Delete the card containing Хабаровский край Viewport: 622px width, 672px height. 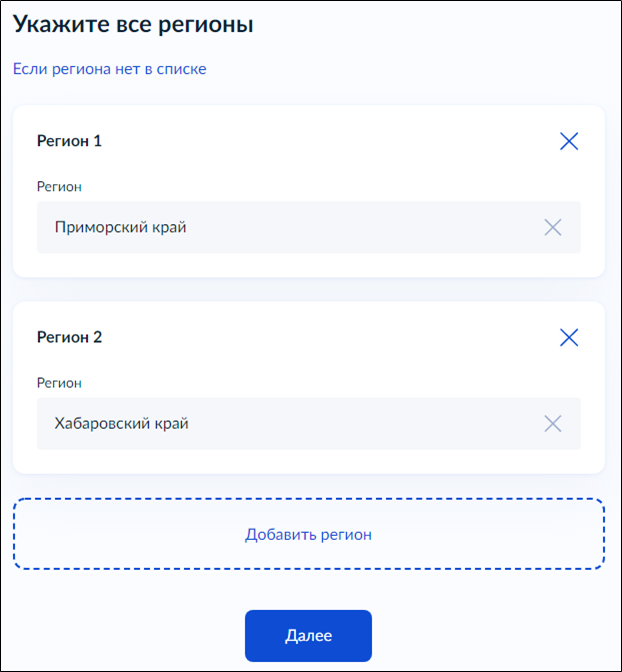pyautogui.click(x=569, y=337)
